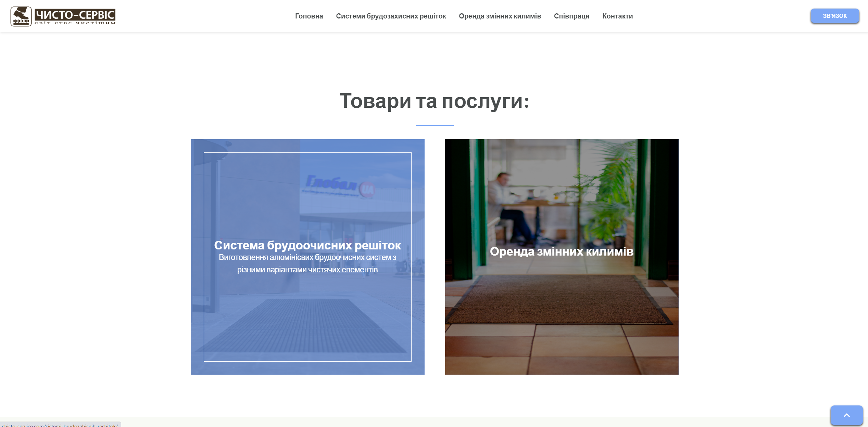Open the Оренда змінних килимів image card
868x427 pixels.
(562, 257)
